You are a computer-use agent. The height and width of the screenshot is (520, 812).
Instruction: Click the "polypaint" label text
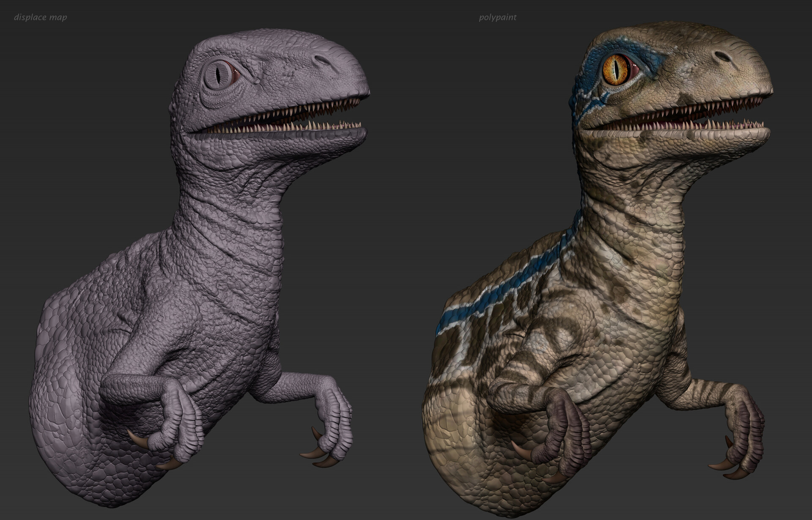497,17
